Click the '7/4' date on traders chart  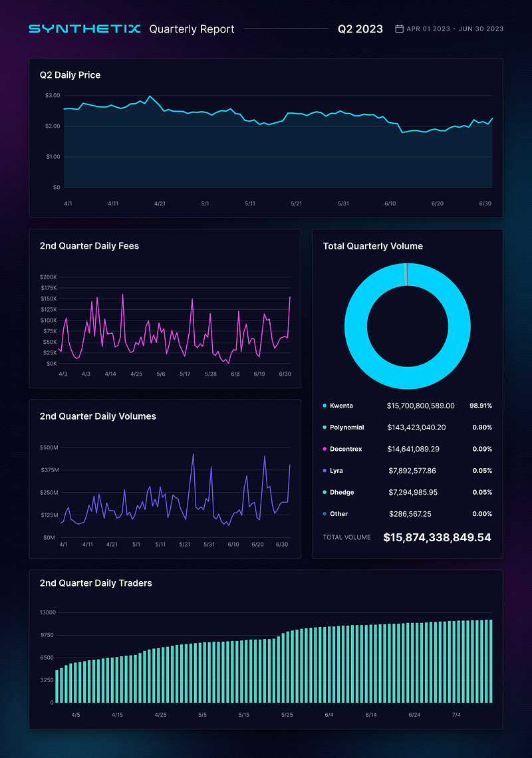(457, 715)
